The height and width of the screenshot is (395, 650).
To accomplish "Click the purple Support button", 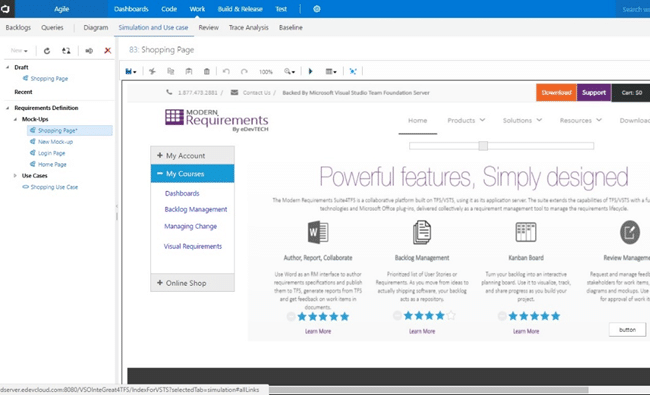I will 594,92.
